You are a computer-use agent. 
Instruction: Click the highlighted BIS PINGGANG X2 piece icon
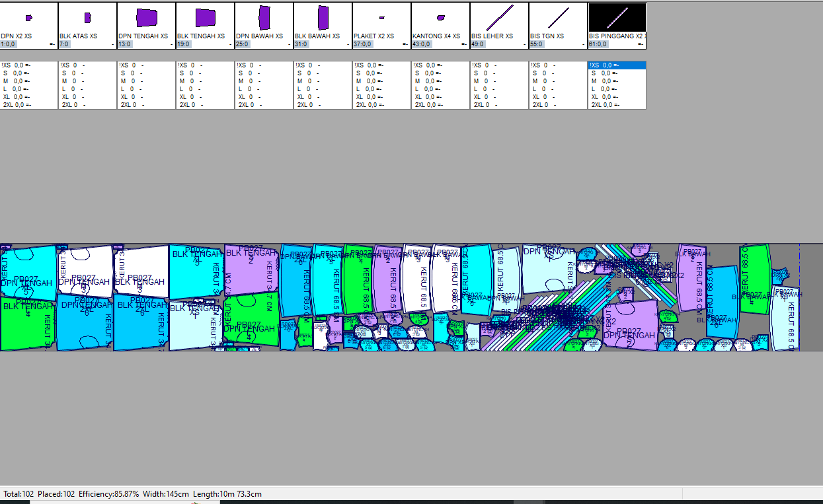click(x=617, y=18)
